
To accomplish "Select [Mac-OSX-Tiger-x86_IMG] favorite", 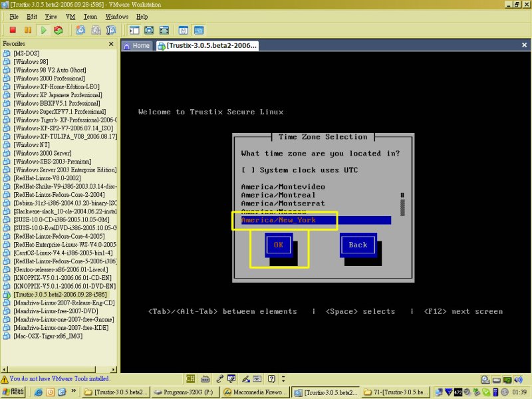I will click(x=48, y=336).
